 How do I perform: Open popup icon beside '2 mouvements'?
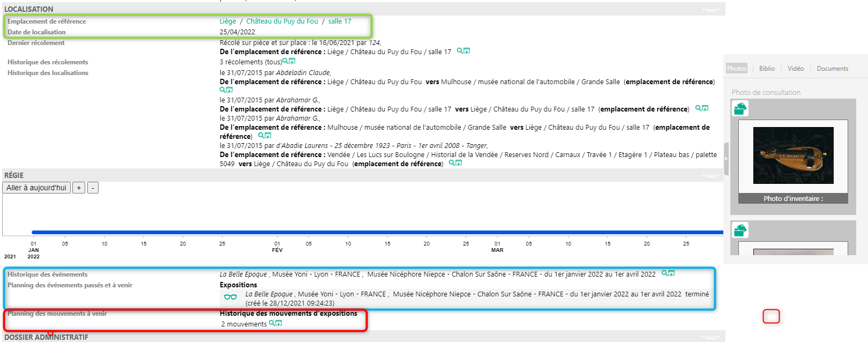(279, 323)
